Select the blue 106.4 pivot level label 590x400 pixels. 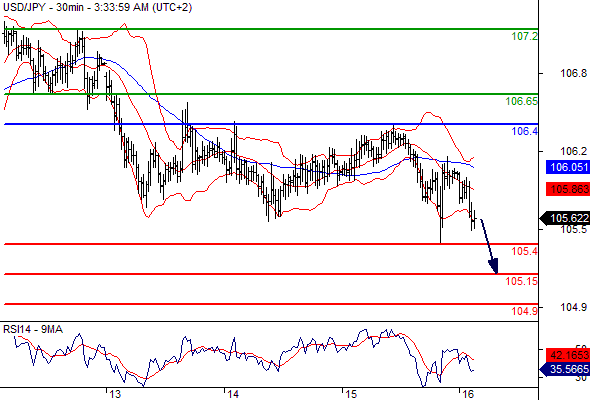click(525, 131)
